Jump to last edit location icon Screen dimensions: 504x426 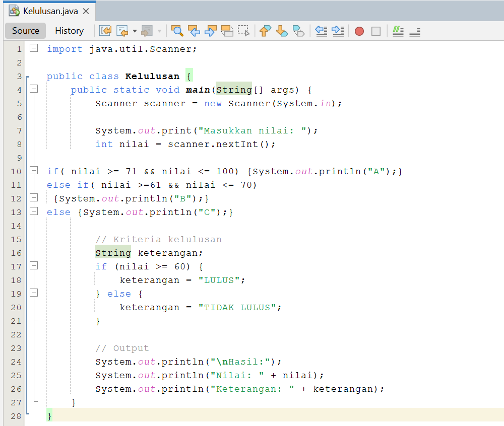(x=105, y=31)
